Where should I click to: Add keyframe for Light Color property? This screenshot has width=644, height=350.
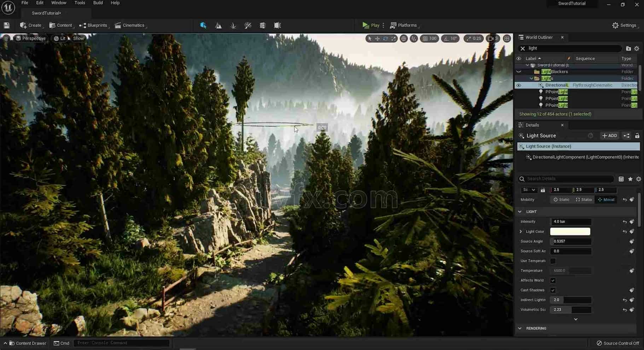pos(632,231)
